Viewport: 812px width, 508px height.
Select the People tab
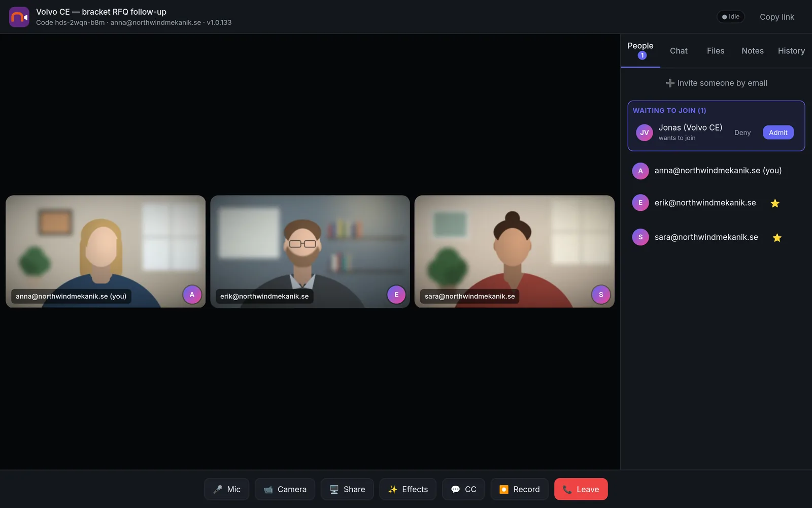[x=640, y=50]
